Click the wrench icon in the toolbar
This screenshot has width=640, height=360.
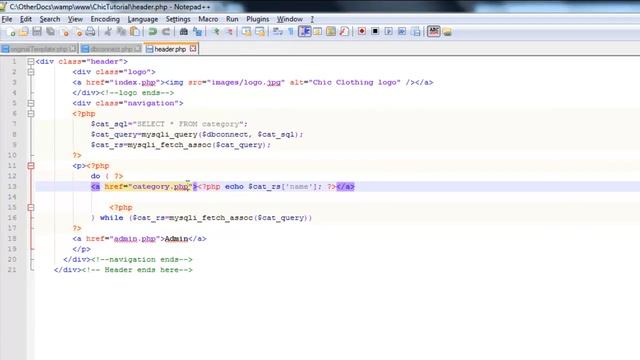coord(344,32)
